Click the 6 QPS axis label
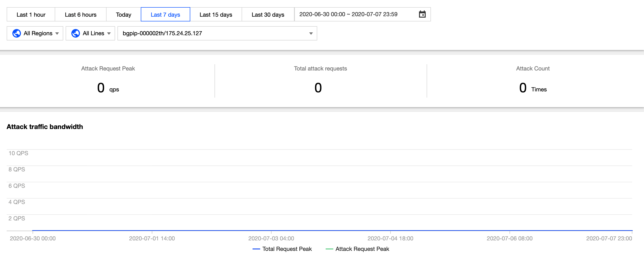This screenshot has width=644, height=268. pyautogui.click(x=17, y=186)
